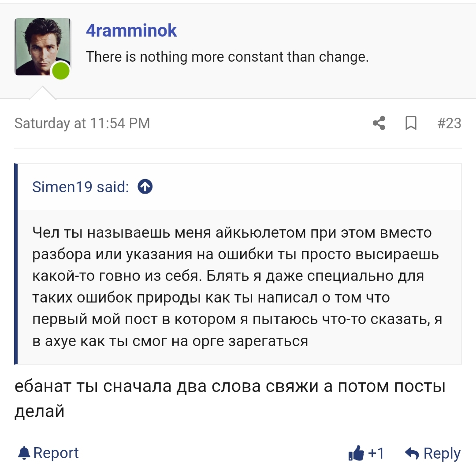Screen dimensions: 476x471
Task: Jump to quoted post via up-arrow icon
Action: click(x=145, y=187)
